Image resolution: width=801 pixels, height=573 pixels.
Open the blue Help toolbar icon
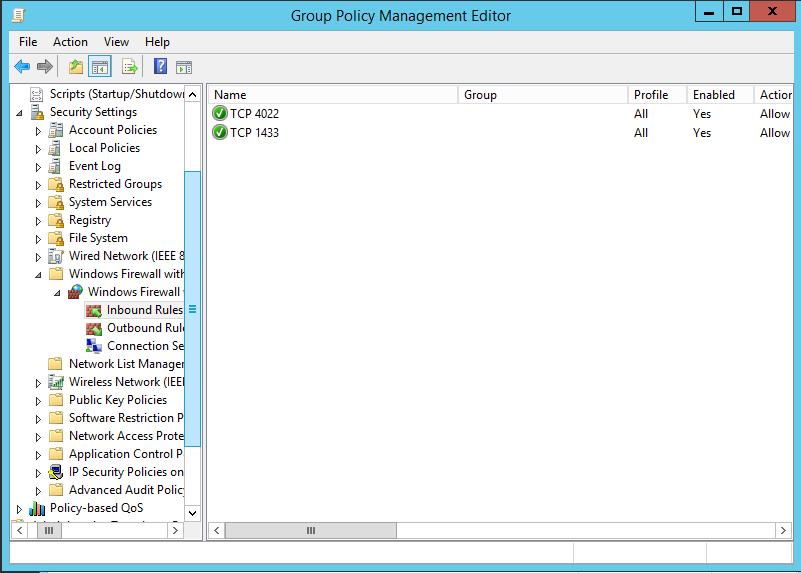click(x=160, y=66)
